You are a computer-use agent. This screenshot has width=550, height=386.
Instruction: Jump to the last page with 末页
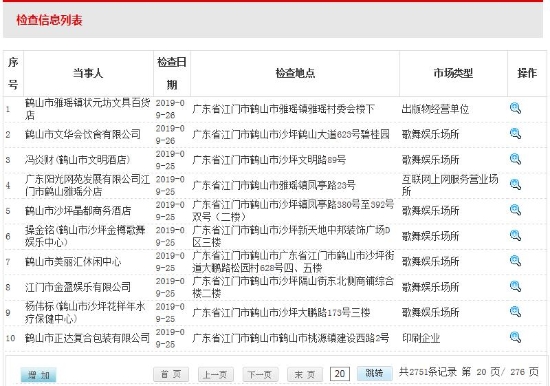[x=304, y=374]
